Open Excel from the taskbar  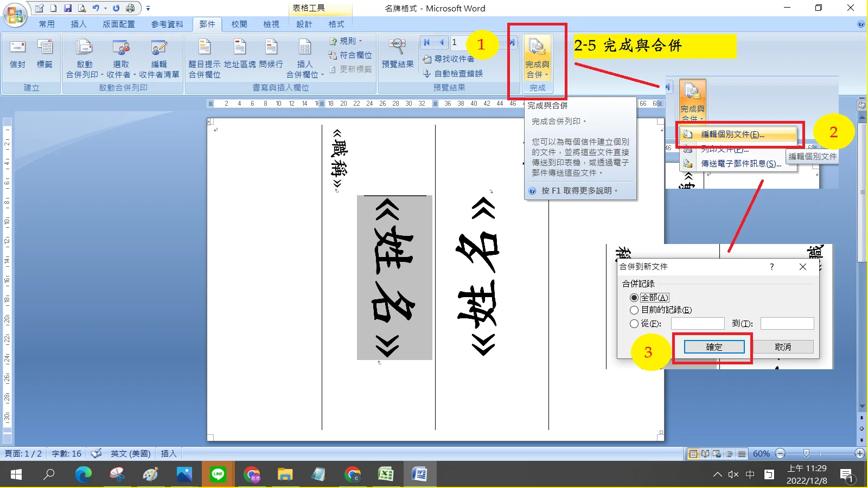[x=386, y=475]
